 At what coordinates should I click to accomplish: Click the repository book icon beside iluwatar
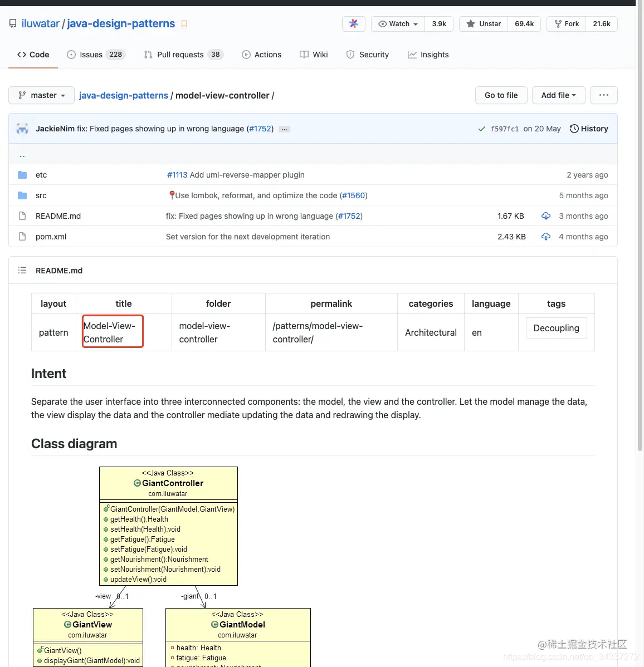click(13, 23)
